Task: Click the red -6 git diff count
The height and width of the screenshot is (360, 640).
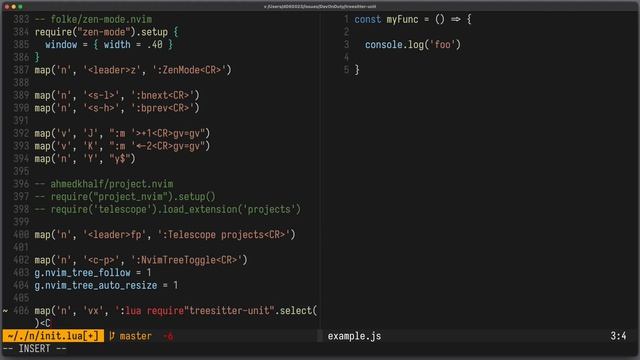Action: [168, 336]
